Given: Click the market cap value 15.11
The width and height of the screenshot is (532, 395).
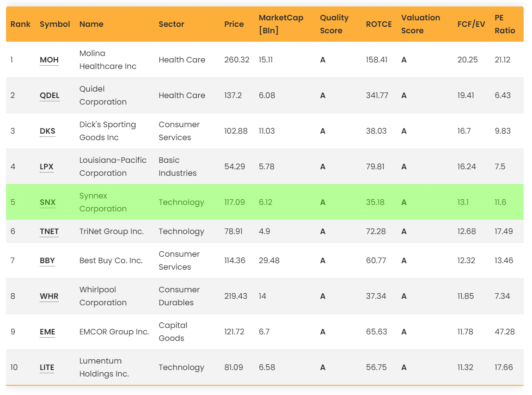Looking at the screenshot, I should (x=266, y=60).
